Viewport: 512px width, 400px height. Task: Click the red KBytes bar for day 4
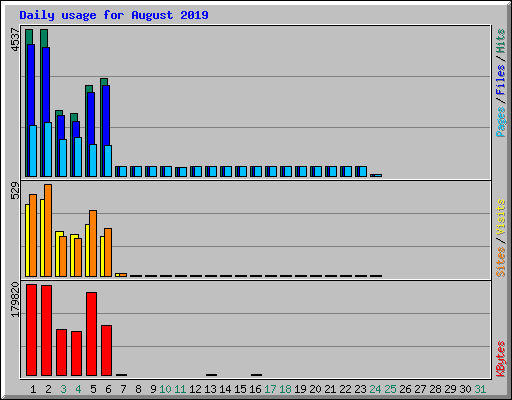(76, 353)
